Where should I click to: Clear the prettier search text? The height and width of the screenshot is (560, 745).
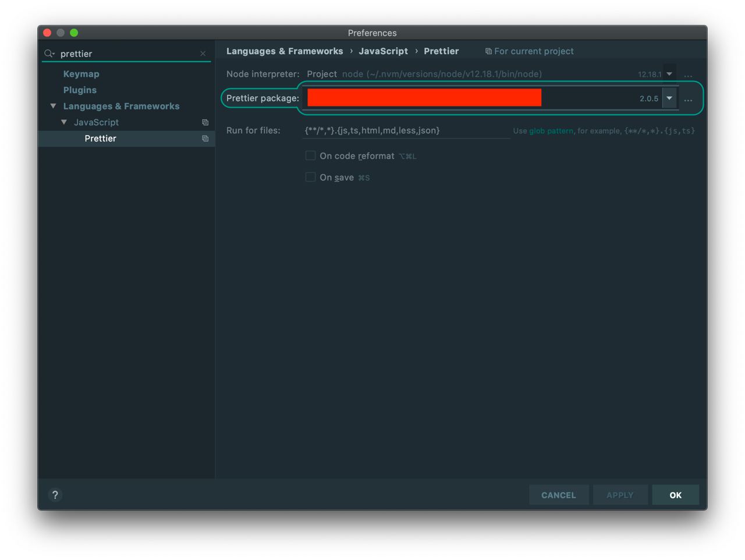point(203,54)
